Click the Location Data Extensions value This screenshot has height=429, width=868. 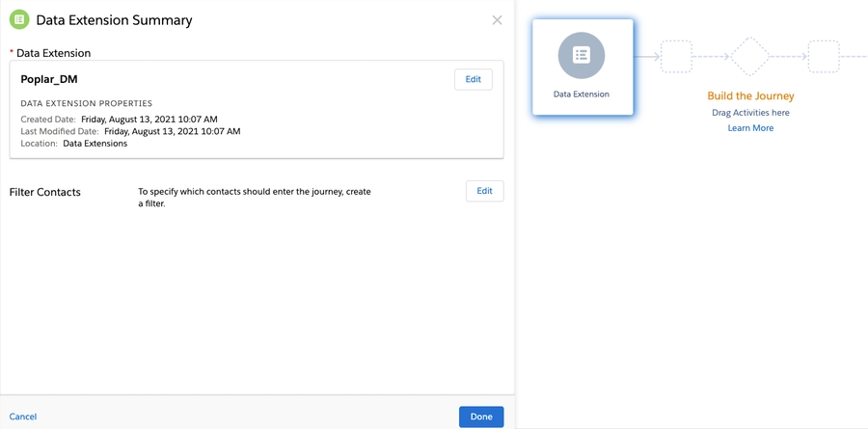[95, 144]
